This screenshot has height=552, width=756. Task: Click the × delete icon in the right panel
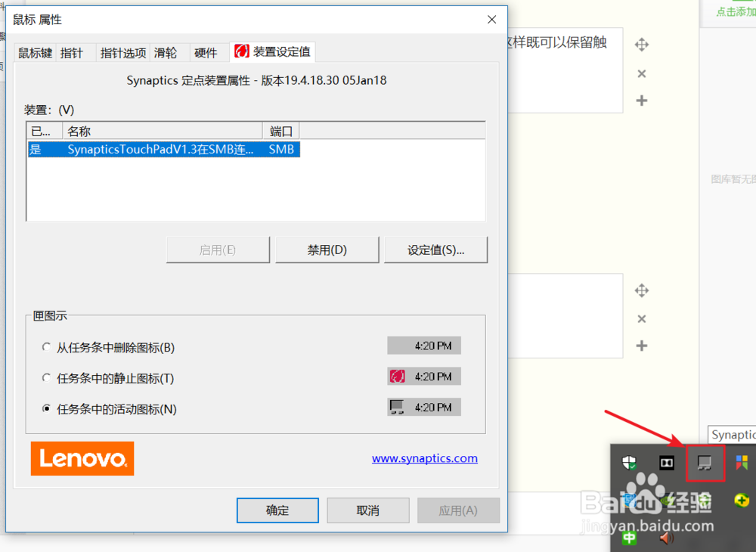[x=642, y=73]
